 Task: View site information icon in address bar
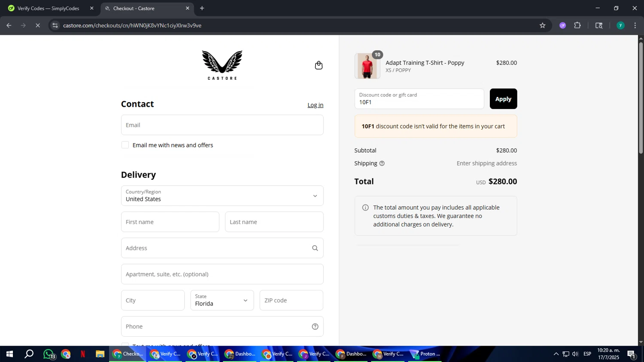click(55, 25)
